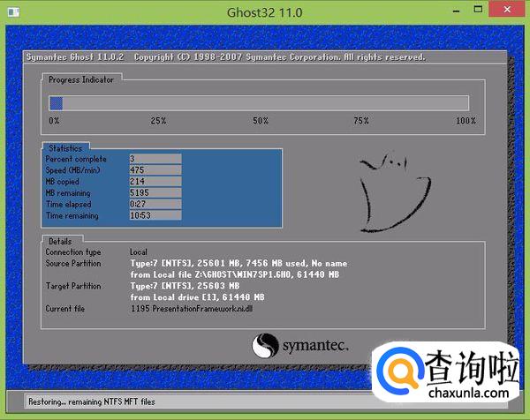Screen dimensions: 530x420
Task: Click the Local connection value
Action: coord(139,251)
